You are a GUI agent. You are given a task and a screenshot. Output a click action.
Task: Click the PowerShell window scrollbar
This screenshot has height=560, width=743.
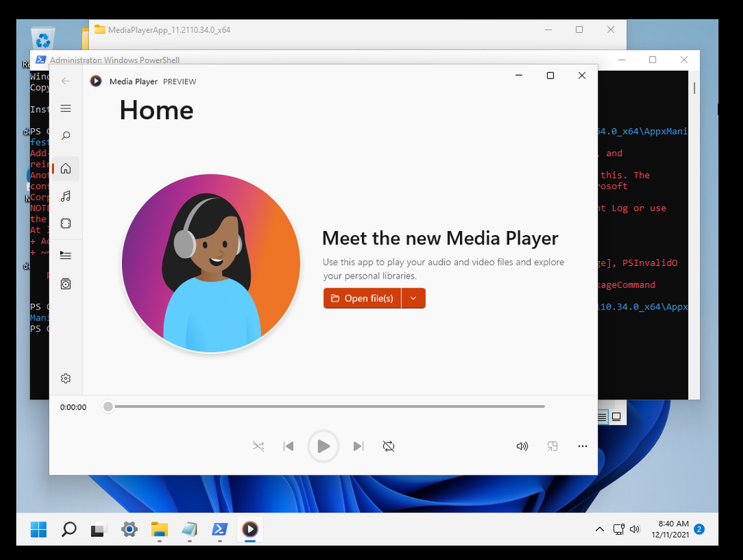point(694,88)
